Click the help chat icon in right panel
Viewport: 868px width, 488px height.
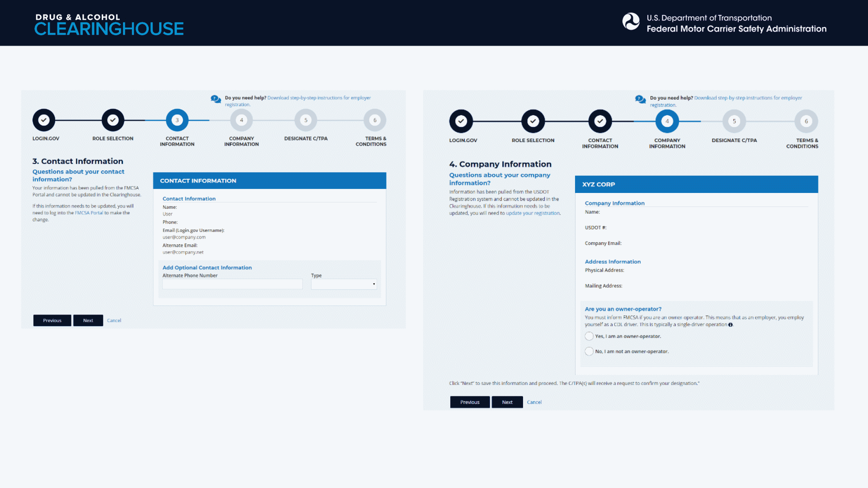click(x=640, y=99)
